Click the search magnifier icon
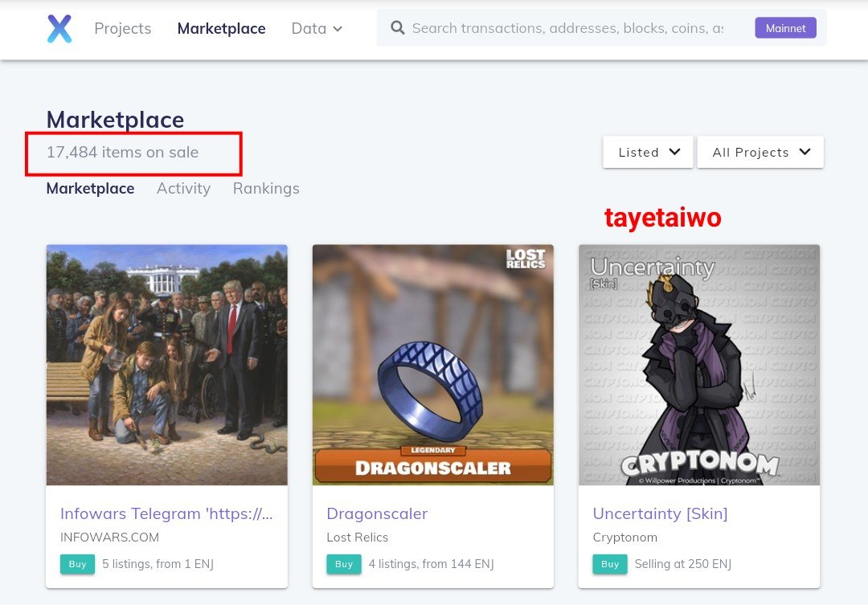Screen dimensions: 868x605 [x=398, y=27]
